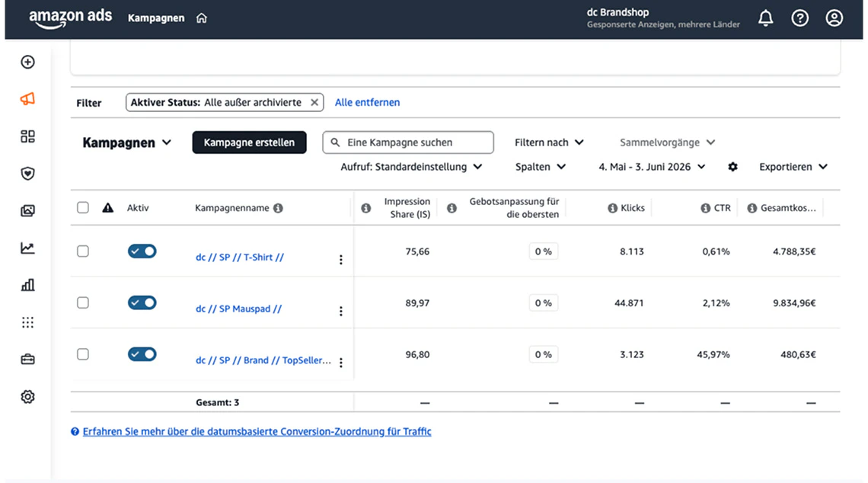Screen dimensions: 868x483
Task: Open three-dot menu for Brand TopSeller campaign
Action: tap(341, 363)
